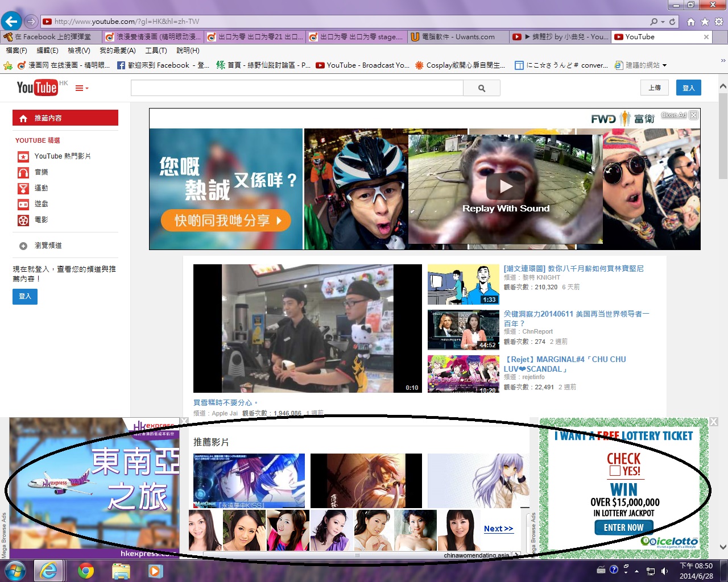Click the YouTube search magnifier button

click(482, 88)
